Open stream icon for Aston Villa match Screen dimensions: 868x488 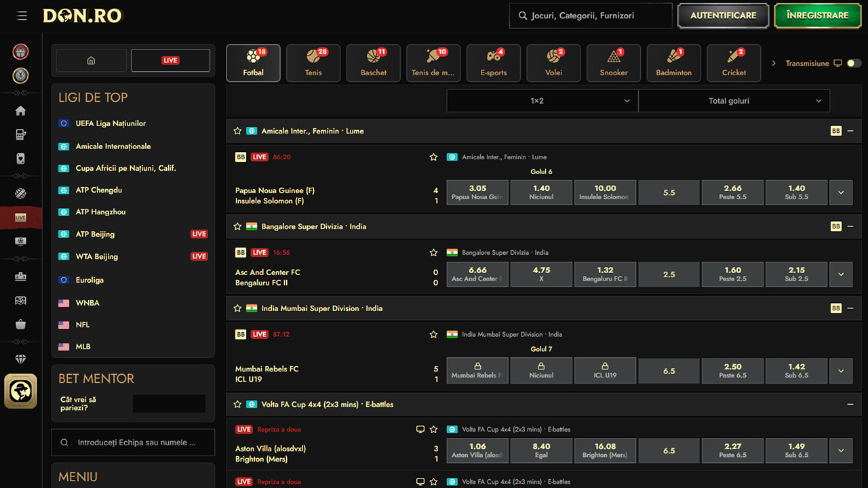coord(420,430)
